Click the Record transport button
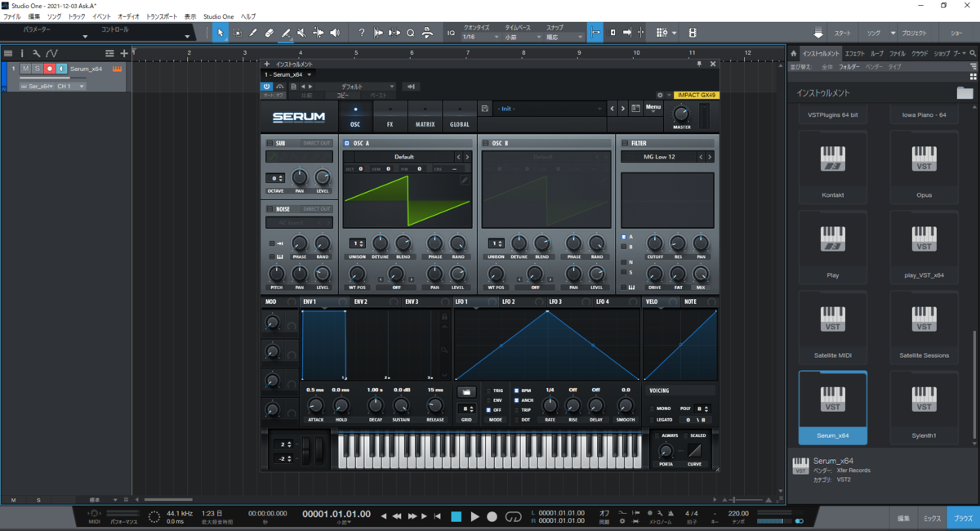The width and height of the screenshot is (980, 531). click(492, 516)
